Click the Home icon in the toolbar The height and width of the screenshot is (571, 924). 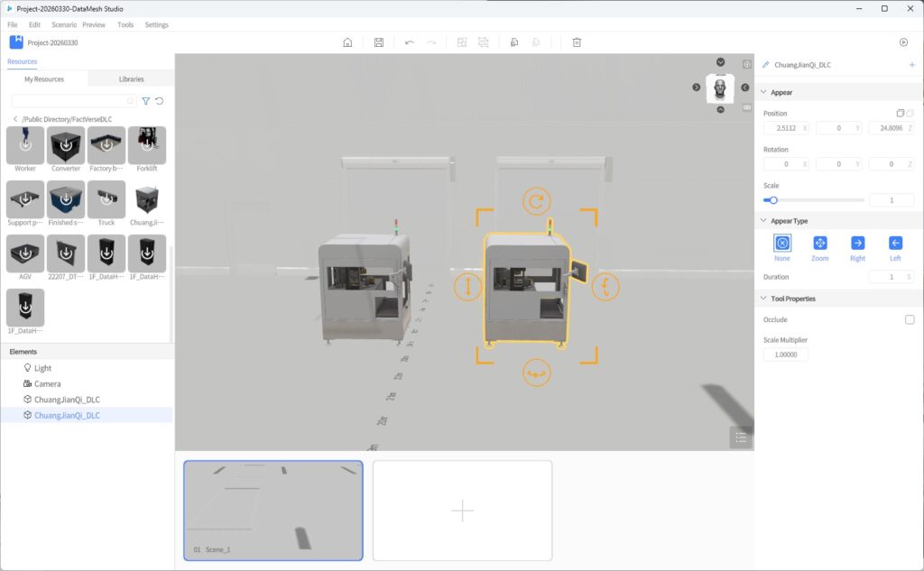(347, 41)
